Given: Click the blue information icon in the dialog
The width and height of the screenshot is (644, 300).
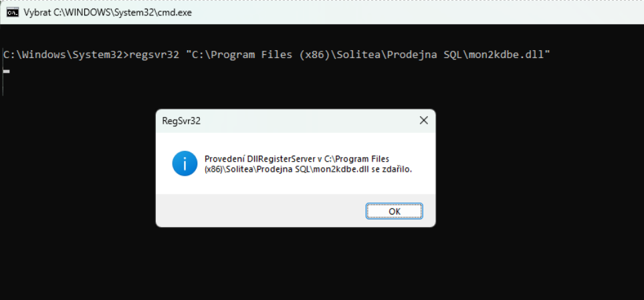Looking at the screenshot, I should coord(185,163).
